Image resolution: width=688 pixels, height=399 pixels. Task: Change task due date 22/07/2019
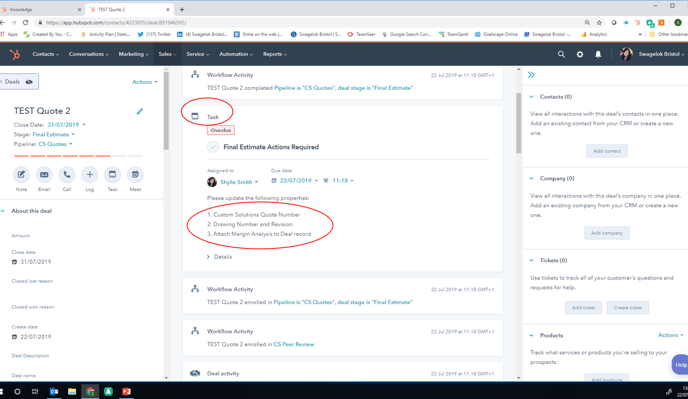[x=298, y=180]
